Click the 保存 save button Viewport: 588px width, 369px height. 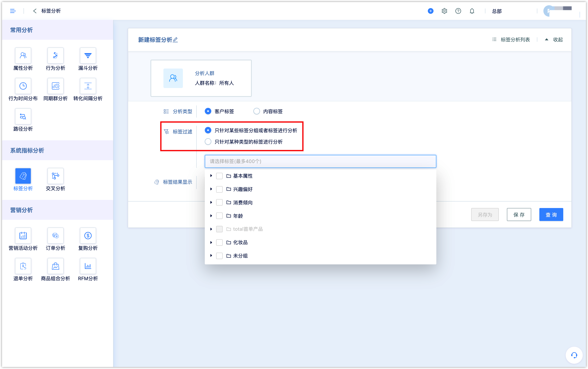point(519,215)
